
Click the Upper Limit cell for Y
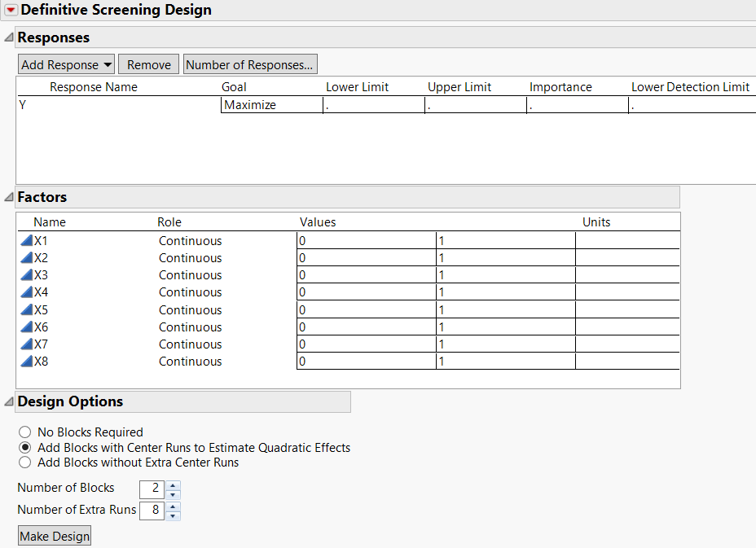476,105
